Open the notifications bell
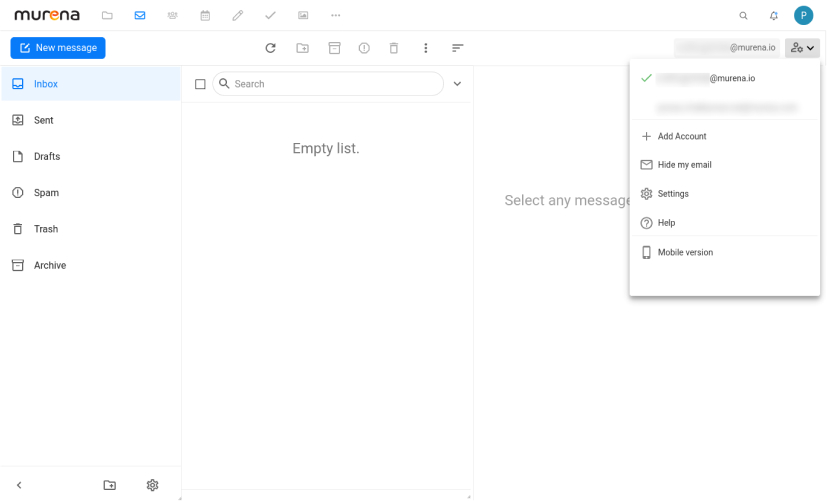This screenshot has width=827, height=501. [x=773, y=16]
